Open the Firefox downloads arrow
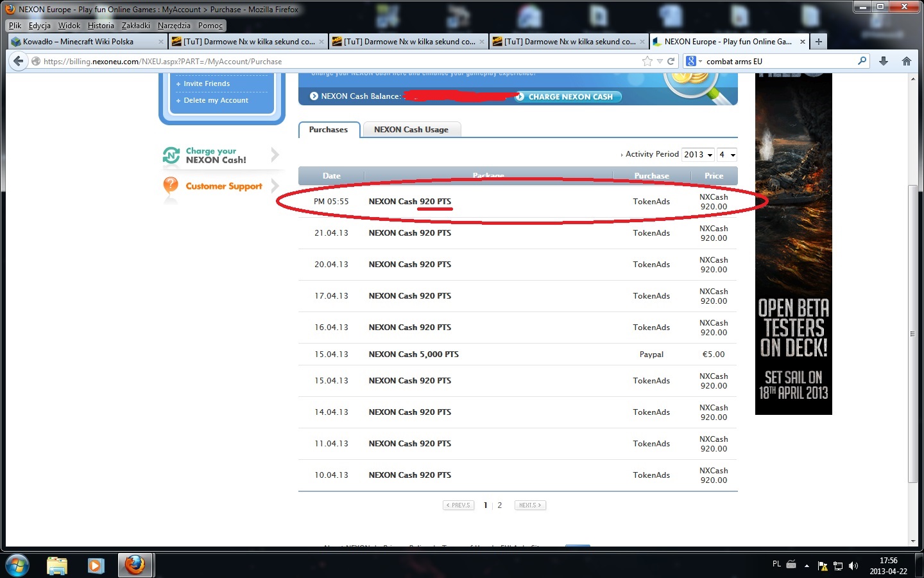 pos(884,61)
